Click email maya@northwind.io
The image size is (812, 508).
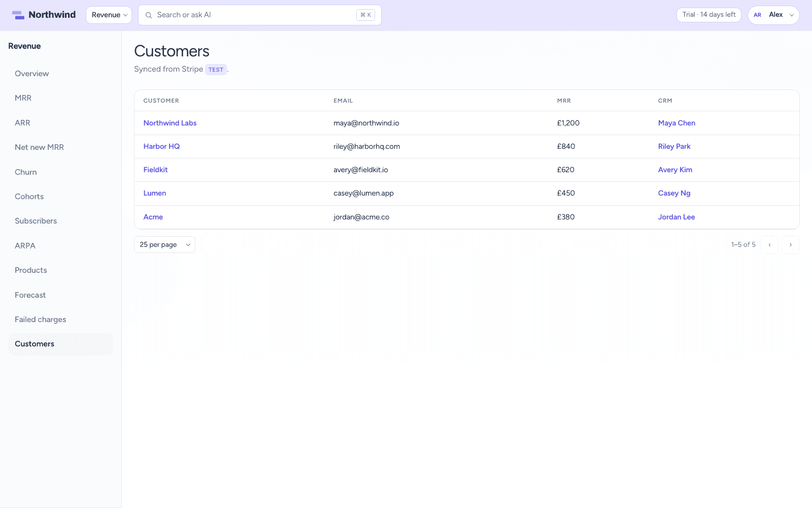tap(366, 123)
